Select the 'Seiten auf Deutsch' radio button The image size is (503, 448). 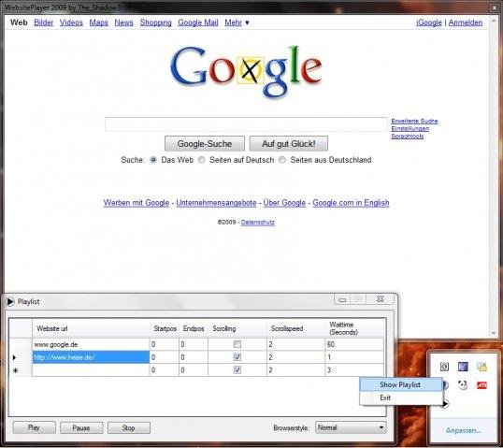point(201,160)
